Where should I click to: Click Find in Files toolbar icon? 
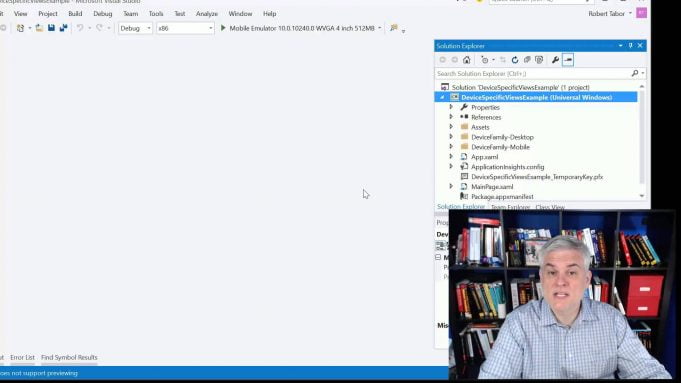[394, 28]
